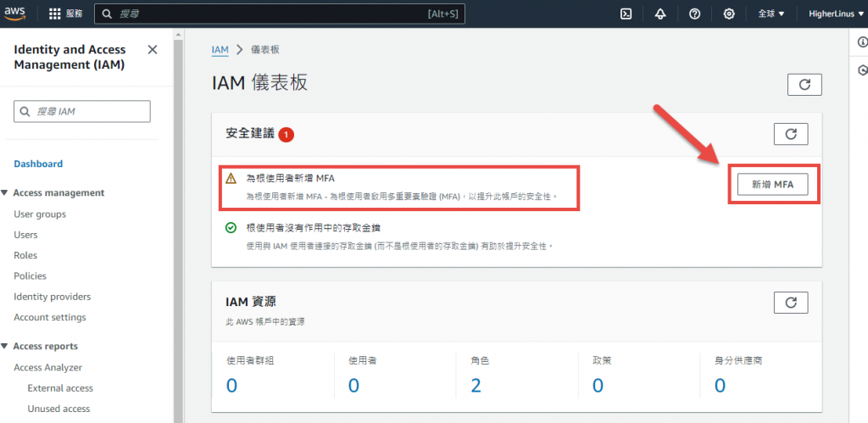Open Account settings in the sidebar
This screenshot has height=423, width=868.
point(50,317)
